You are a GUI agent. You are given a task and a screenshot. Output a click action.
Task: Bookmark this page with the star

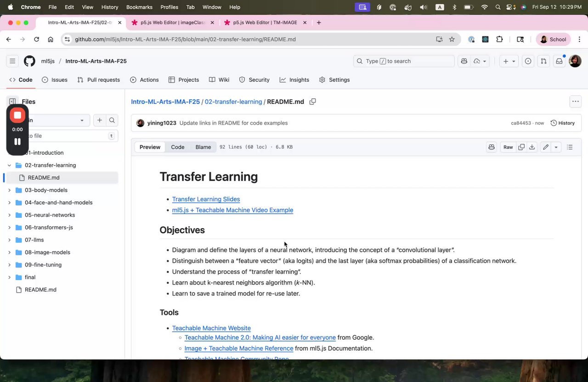coord(452,40)
